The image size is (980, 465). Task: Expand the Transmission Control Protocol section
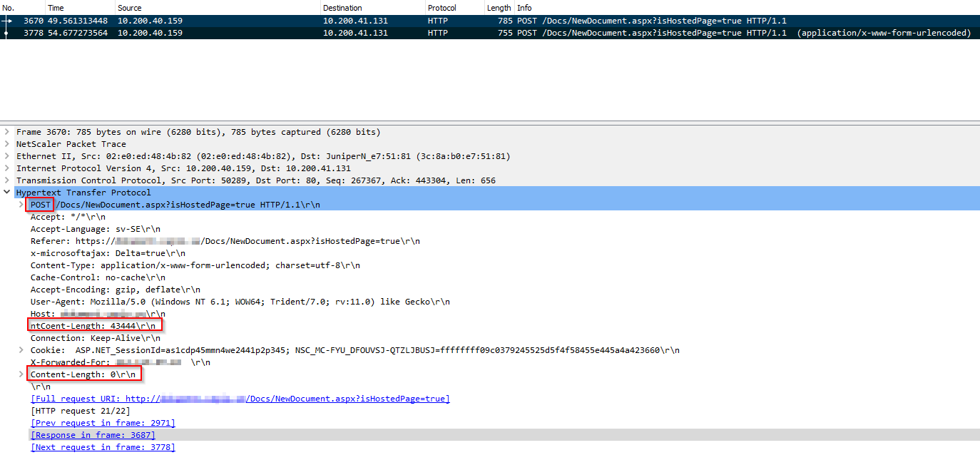coord(7,180)
